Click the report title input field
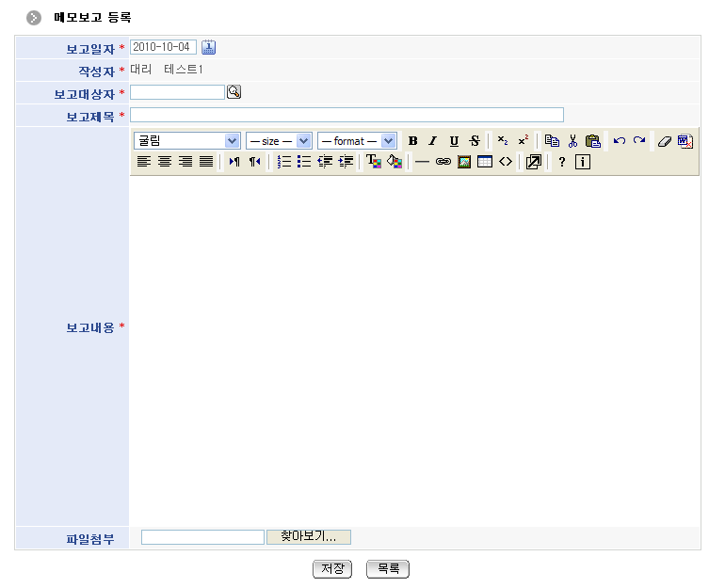This screenshot has width=725, height=588. (346, 115)
